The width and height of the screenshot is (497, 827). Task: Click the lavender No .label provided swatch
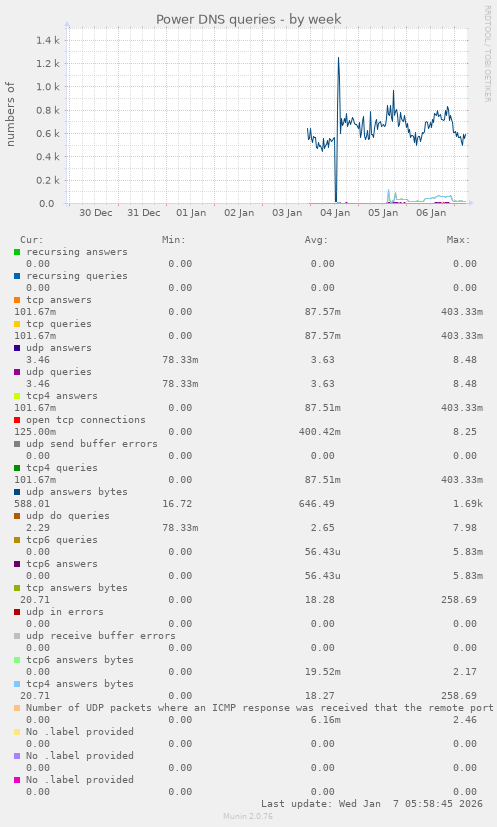pos(17,756)
